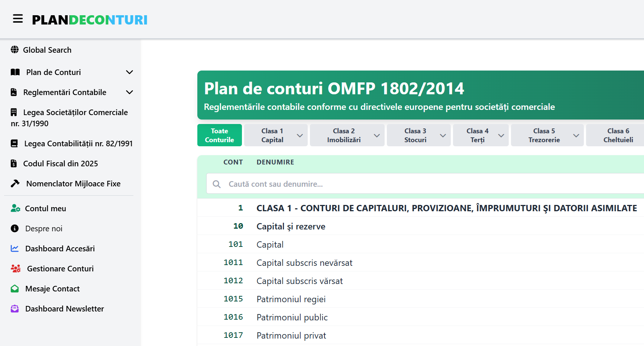Click the account search input field
The image size is (644, 346).
coord(409,184)
